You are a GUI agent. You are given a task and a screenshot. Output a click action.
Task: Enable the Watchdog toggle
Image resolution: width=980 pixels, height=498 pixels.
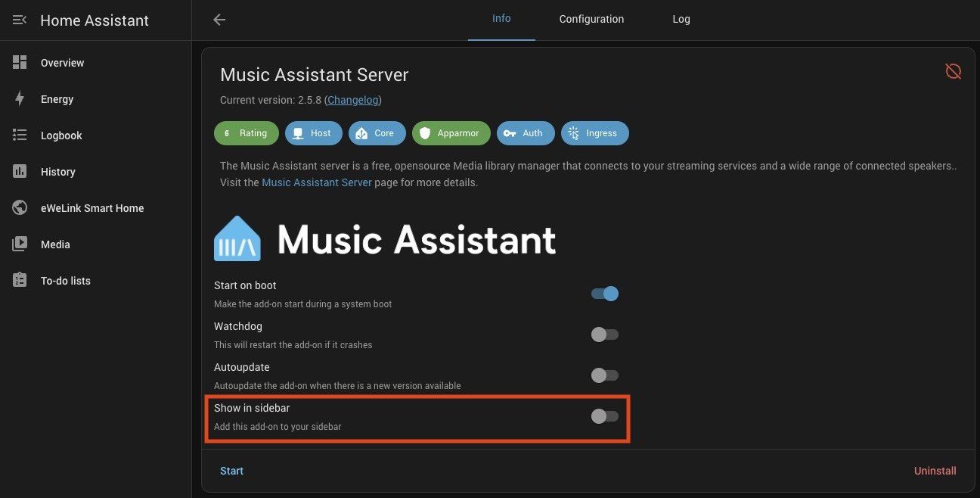click(605, 335)
